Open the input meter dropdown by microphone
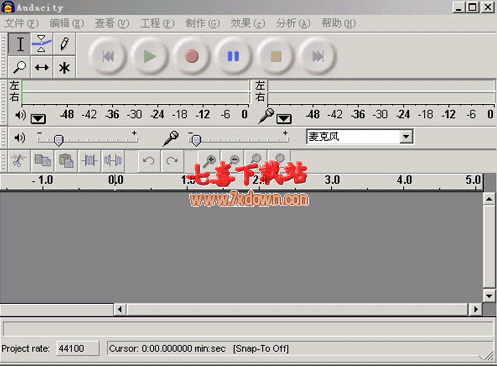The height and width of the screenshot is (366, 497). 284,119
